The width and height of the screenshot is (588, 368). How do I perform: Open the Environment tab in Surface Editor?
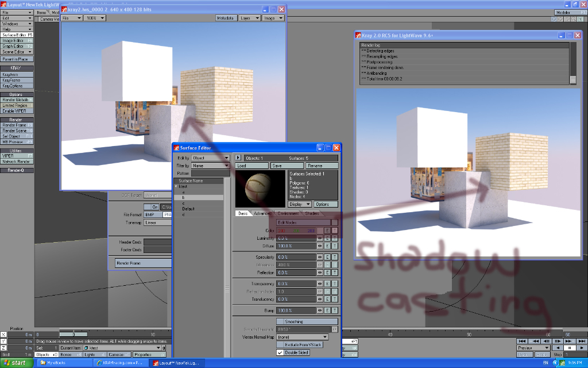[x=288, y=213]
